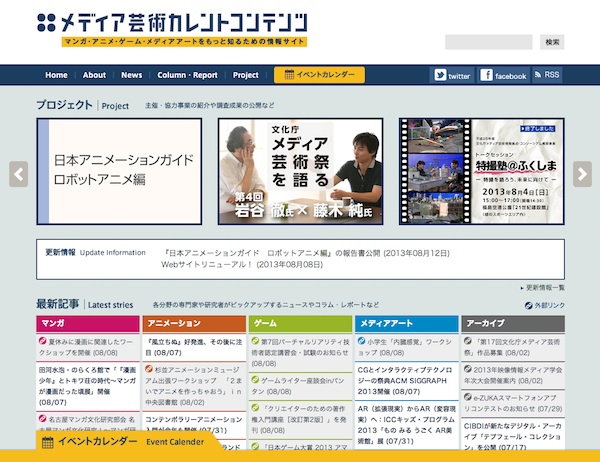Open the RSS feed icon
The image size is (600, 462).
point(546,75)
